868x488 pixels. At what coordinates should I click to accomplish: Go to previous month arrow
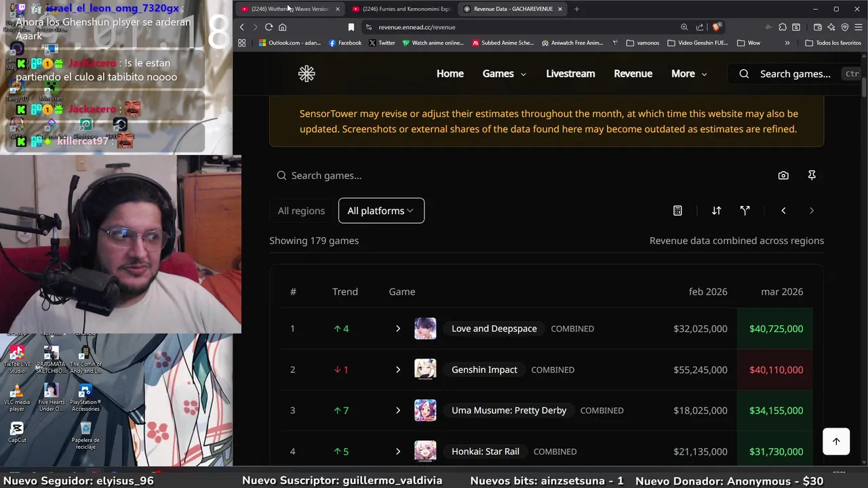click(783, 211)
